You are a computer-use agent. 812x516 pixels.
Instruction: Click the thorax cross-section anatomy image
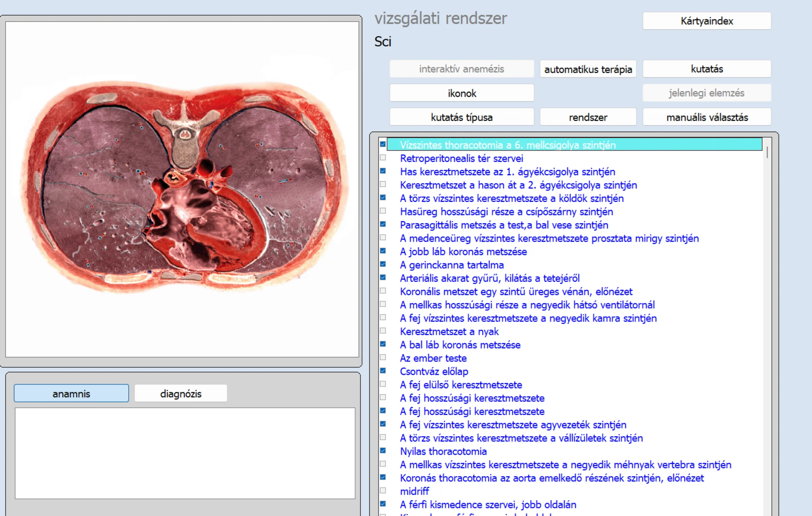(x=182, y=188)
